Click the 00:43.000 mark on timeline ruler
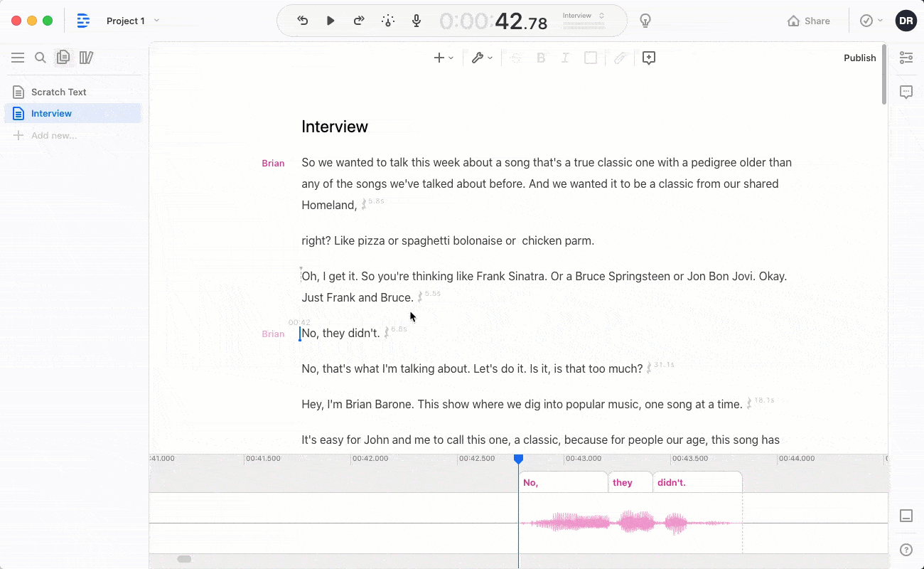 (583, 459)
